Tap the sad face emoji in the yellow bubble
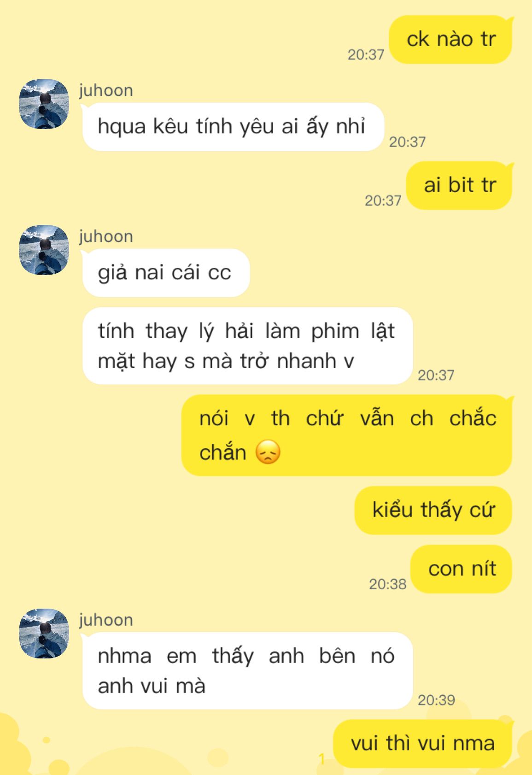This screenshot has height=775, width=532. click(268, 452)
